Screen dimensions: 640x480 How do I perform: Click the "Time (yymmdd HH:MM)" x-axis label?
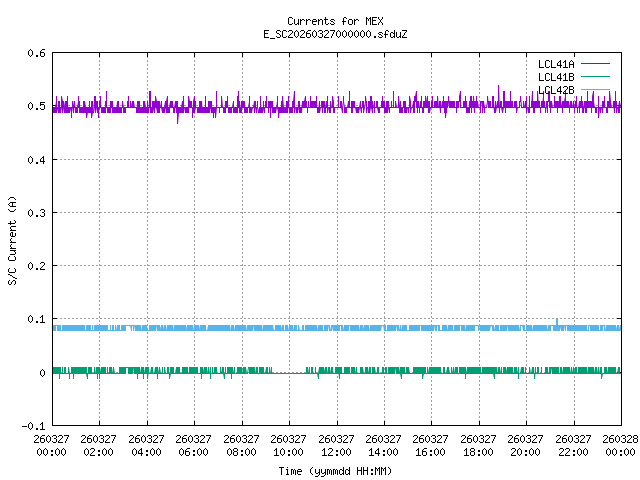pyautogui.click(x=334, y=470)
